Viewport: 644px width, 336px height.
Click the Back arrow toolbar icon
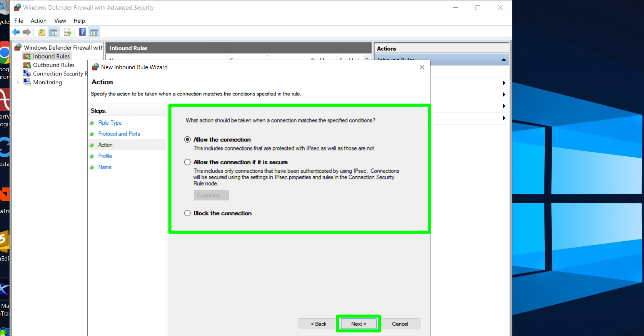point(16,32)
